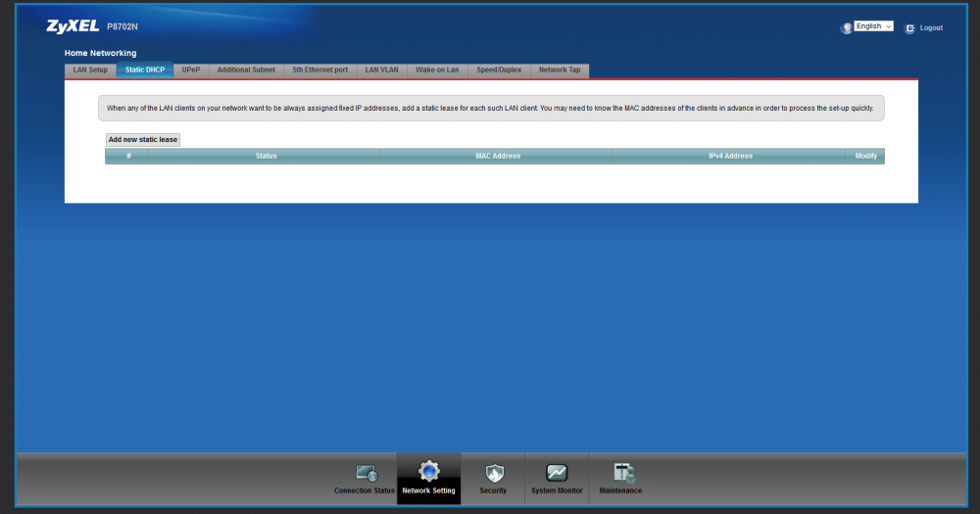Image resolution: width=980 pixels, height=514 pixels.
Task: Open the English language dropdown
Action: coord(873,26)
